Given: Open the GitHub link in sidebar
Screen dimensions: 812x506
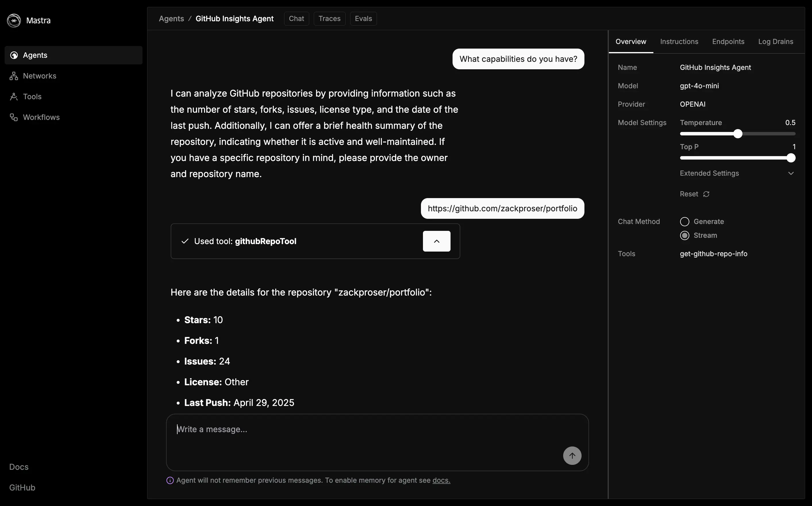Looking at the screenshot, I should [x=22, y=488].
